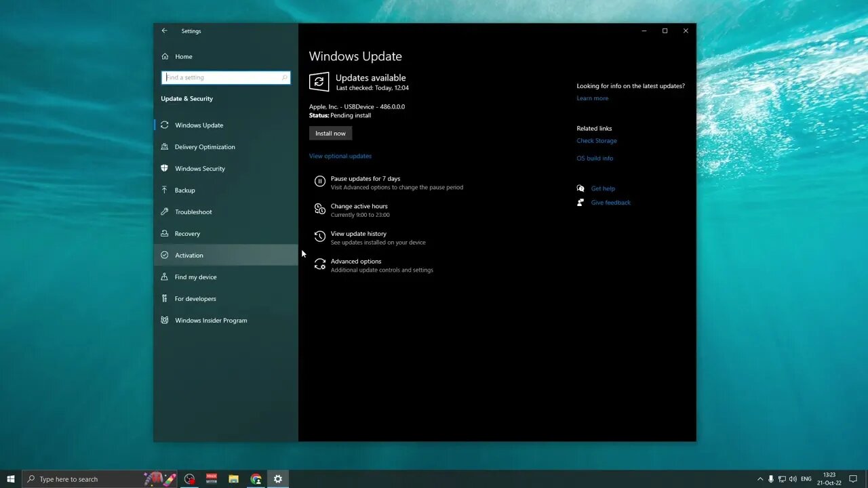Open Change active hours
The image size is (868, 488).
coord(359,206)
